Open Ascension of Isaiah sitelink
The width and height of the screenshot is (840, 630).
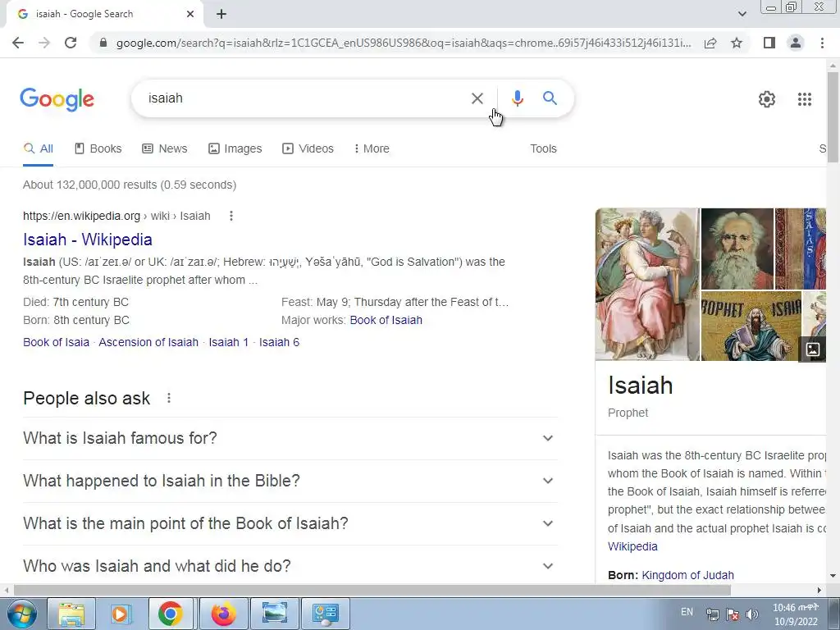pyautogui.click(x=148, y=342)
